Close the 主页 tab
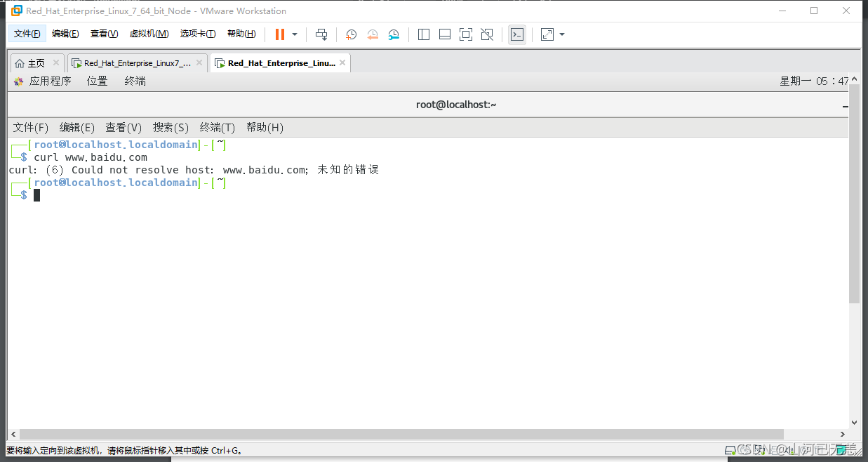Image resolution: width=868 pixels, height=462 pixels. pos(56,62)
